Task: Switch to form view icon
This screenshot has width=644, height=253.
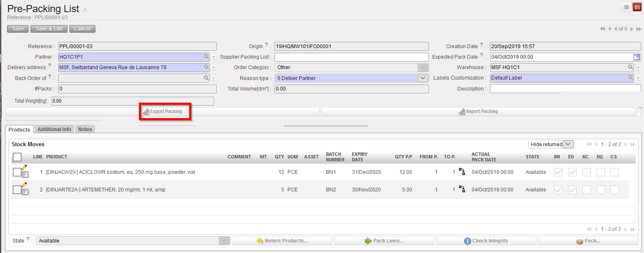Action: pos(636,7)
